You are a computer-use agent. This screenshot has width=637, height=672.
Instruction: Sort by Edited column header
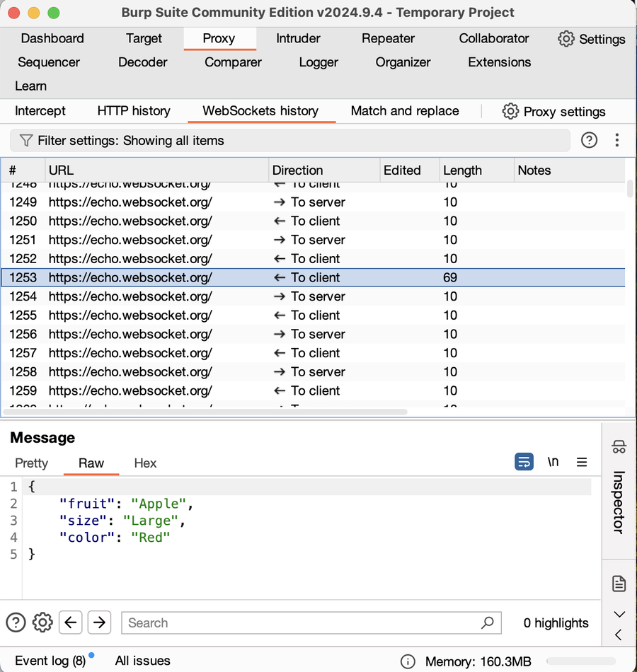pos(410,170)
